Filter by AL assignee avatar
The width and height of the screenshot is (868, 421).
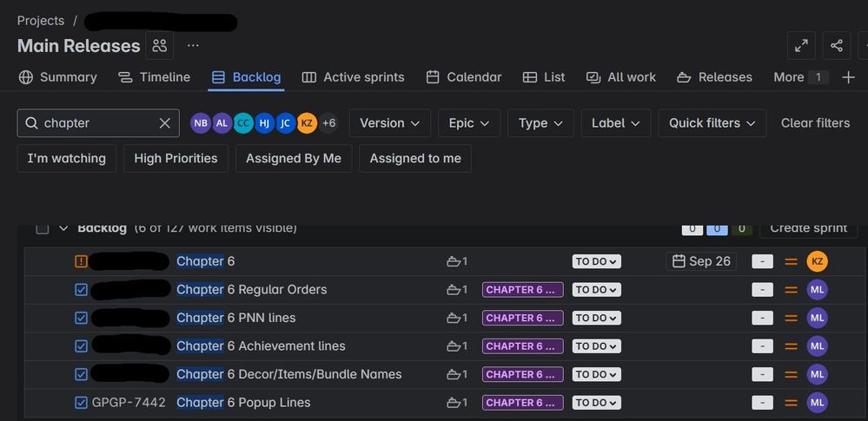(222, 122)
